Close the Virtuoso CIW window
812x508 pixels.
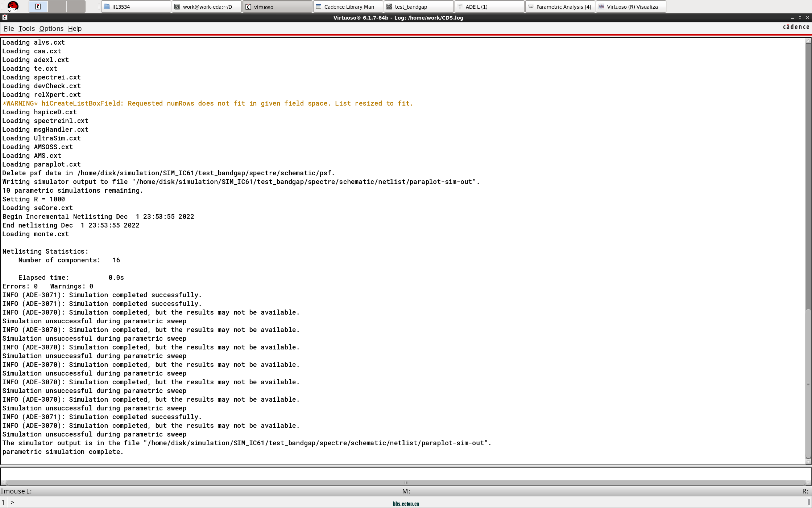pyautogui.click(x=807, y=18)
